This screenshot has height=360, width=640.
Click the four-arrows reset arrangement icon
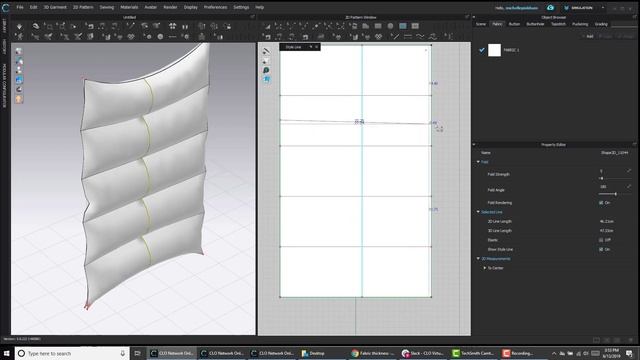pos(173,26)
